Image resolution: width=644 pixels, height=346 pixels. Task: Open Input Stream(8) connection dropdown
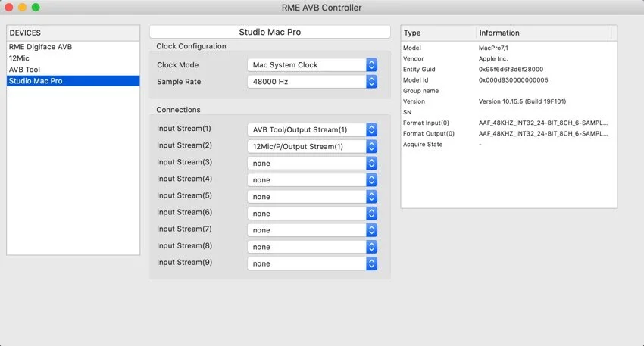click(x=312, y=247)
